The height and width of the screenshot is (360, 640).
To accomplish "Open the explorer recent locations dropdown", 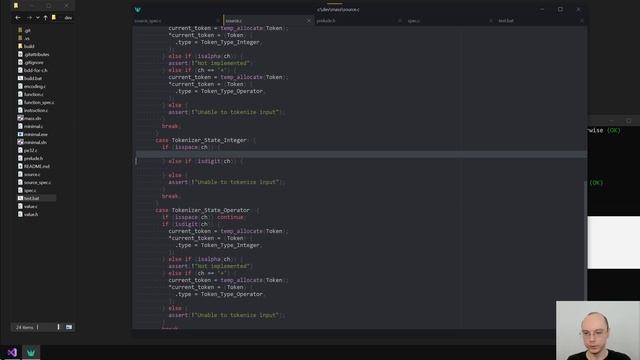I will [38, 18].
